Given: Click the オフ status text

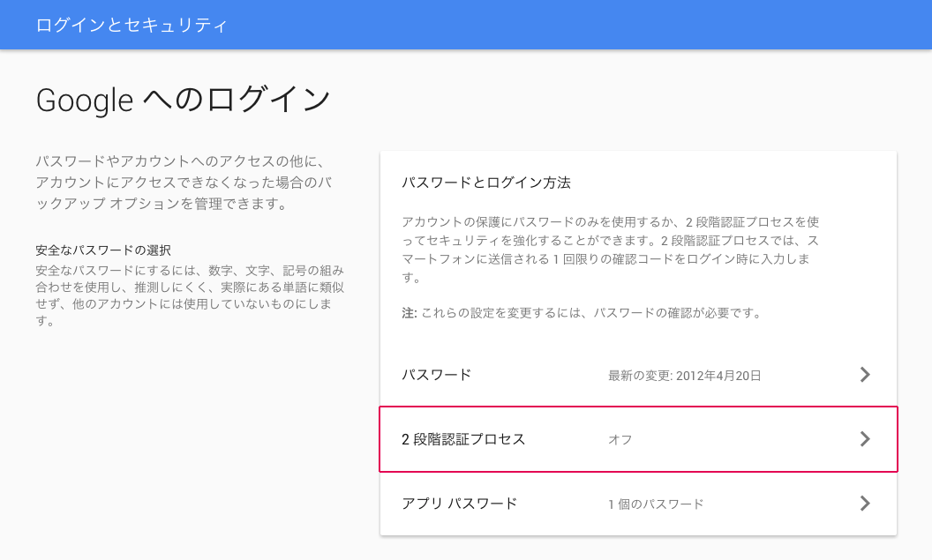Looking at the screenshot, I should [620, 439].
